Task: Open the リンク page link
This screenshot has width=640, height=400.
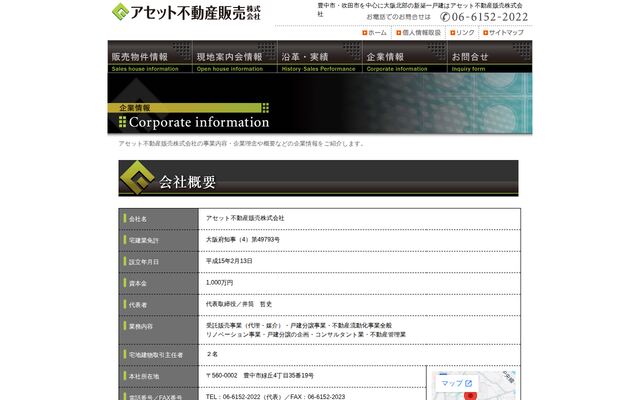Action: coord(462,33)
